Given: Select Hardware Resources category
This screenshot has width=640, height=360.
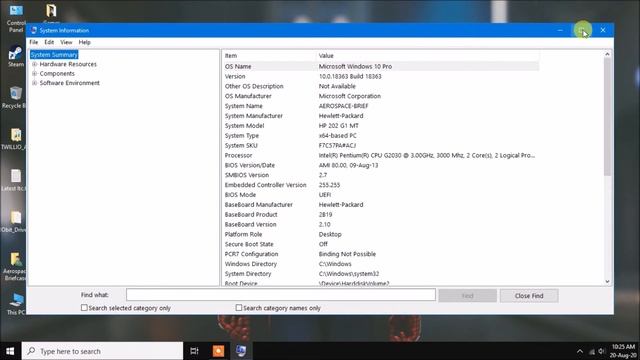Looking at the screenshot, I should coord(68,64).
